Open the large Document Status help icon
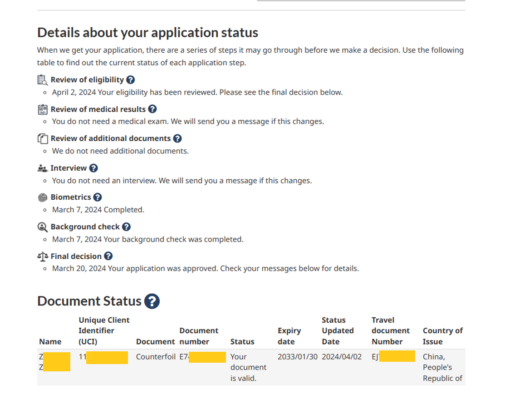Screen dimensions: 510x404 click(x=152, y=301)
